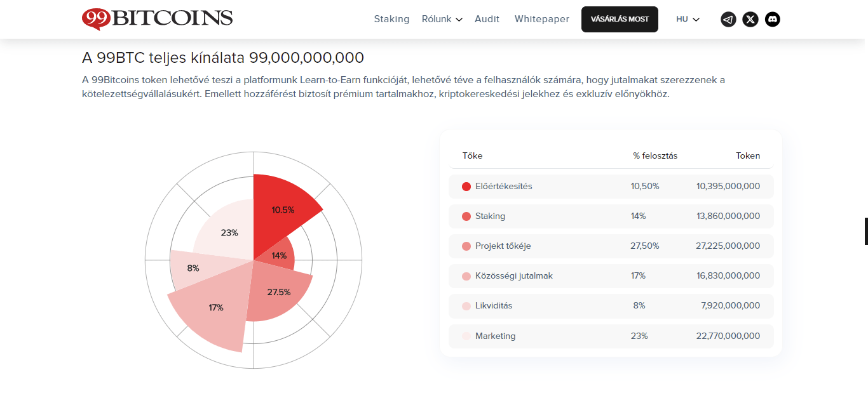This screenshot has width=868, height=417.
Task: Click the Marketing row color dot
Action: [x=466, y=336]
